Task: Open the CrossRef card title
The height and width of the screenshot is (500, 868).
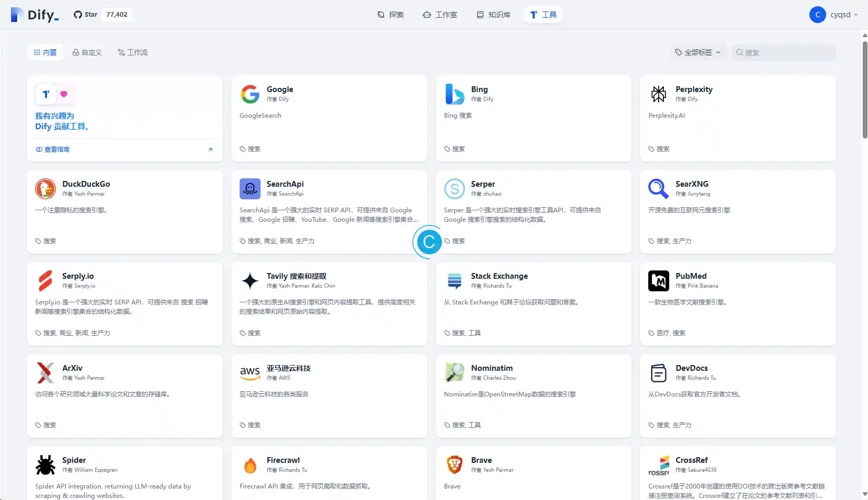Action: point(691,460)
